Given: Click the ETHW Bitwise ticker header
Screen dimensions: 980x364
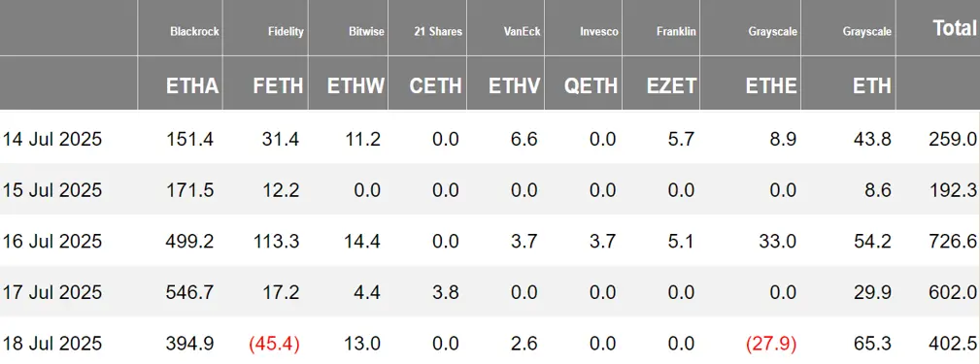Looking at the screenshot, I should click(355, 86).
